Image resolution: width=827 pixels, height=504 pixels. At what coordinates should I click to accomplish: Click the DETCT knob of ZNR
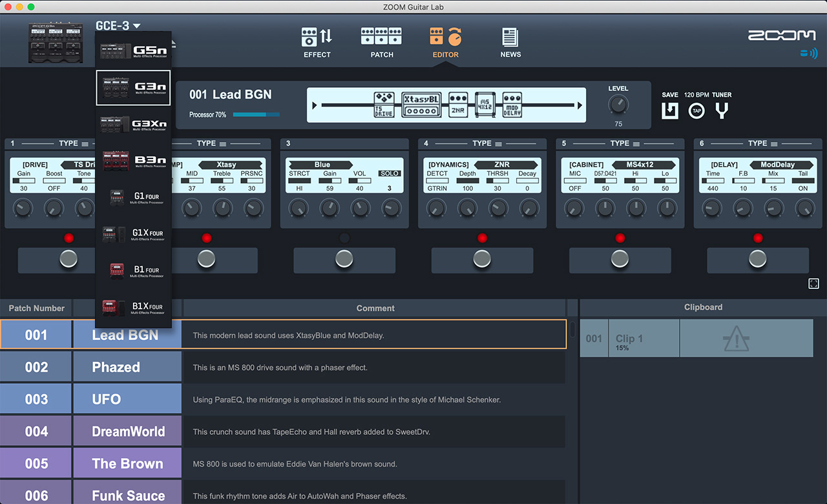[x=437, y=208]
